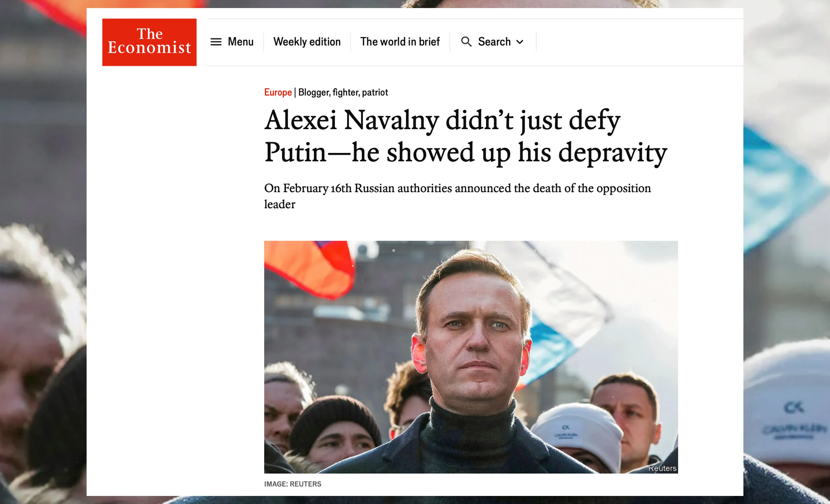Click the Search magnifying glass icon

coord(466,42)
